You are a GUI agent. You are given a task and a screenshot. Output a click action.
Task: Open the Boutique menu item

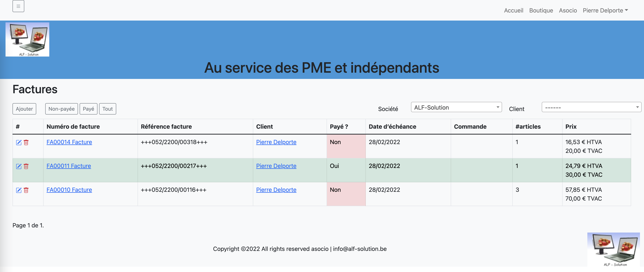[541, 10]
